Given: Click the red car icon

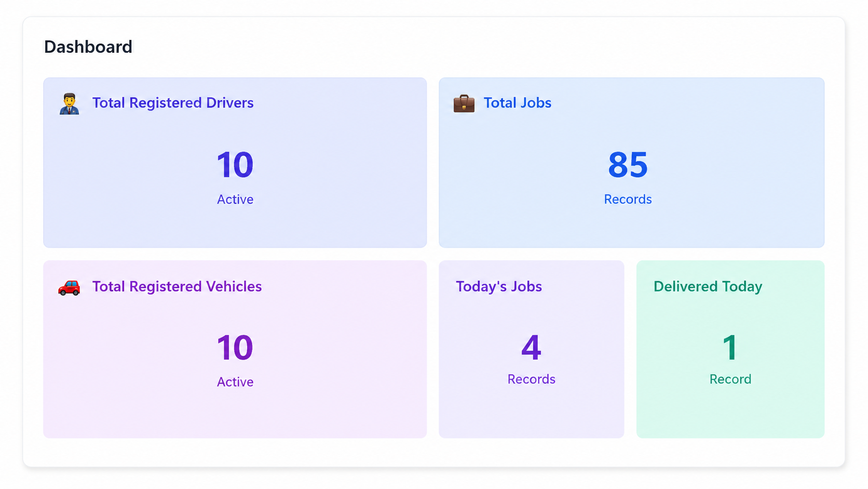Looking at the screenshot, I should (x=69, y=287).
